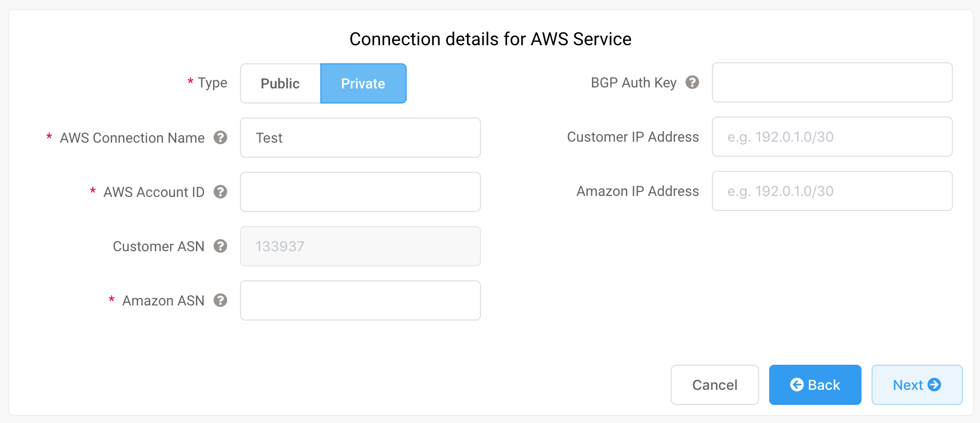Open help for AWS Connection Name

(220, 138)
